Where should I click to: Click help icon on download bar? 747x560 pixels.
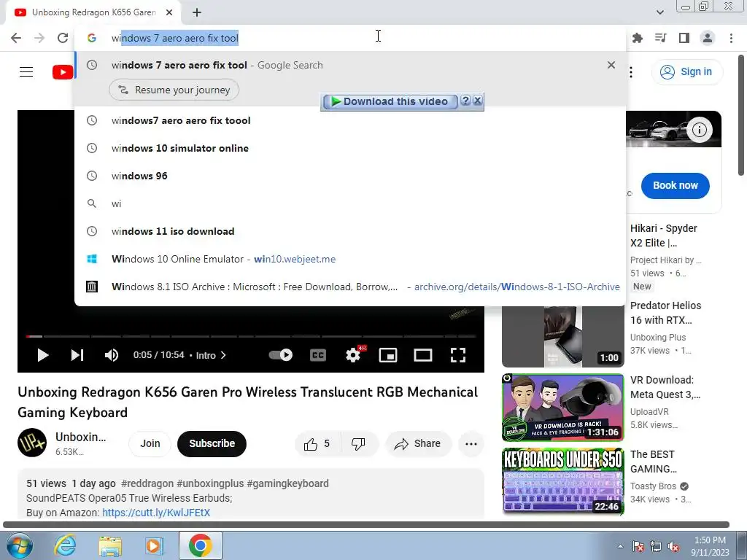point(465,101)
